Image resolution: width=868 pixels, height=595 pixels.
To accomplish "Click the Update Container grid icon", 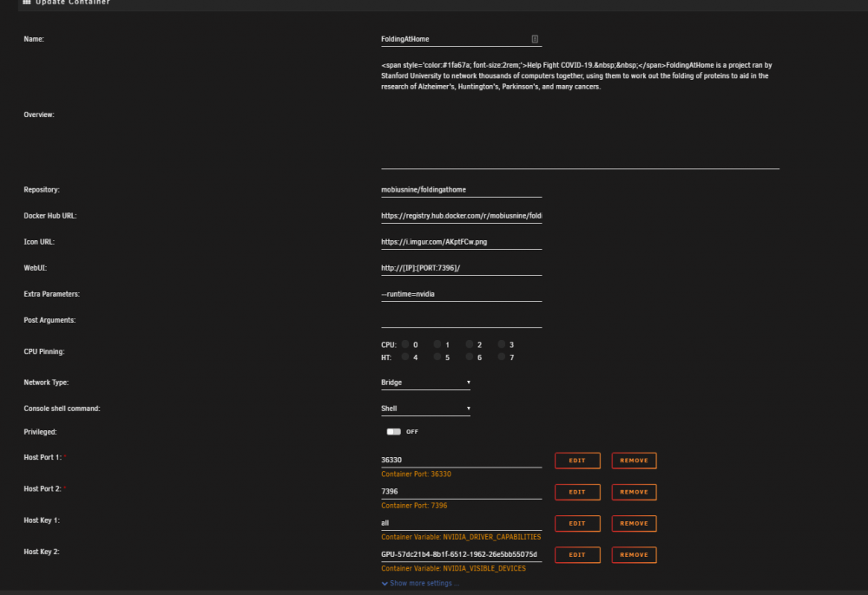I will pyautogui.click(x=27, y=3).
